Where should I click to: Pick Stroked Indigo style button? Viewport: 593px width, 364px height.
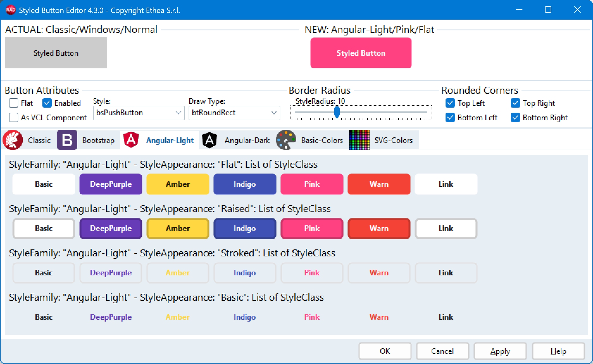pos(245,273)
